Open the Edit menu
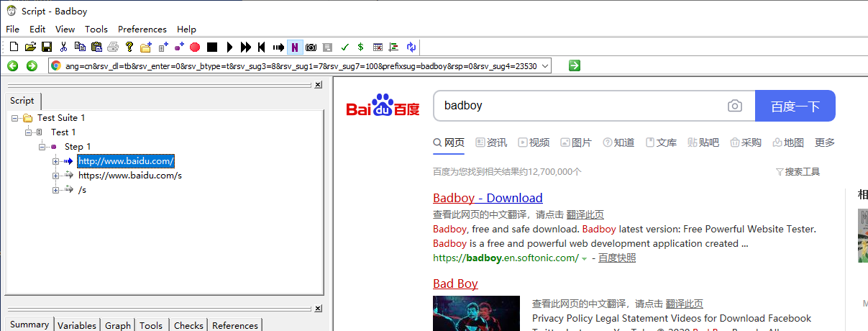Viewport: 868px width, 331px height. coord(37,30)
